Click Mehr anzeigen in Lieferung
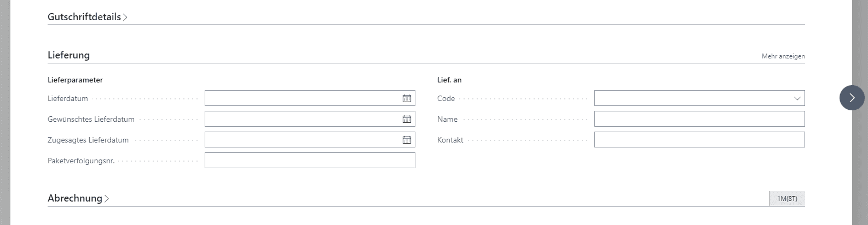 point(783,56)
